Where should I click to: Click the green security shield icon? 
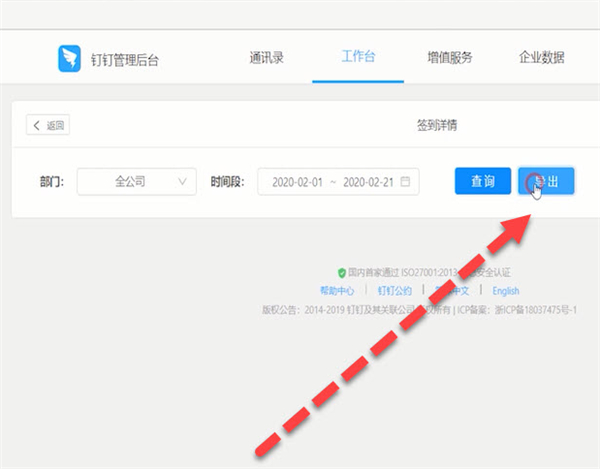[x=342, y=272]
